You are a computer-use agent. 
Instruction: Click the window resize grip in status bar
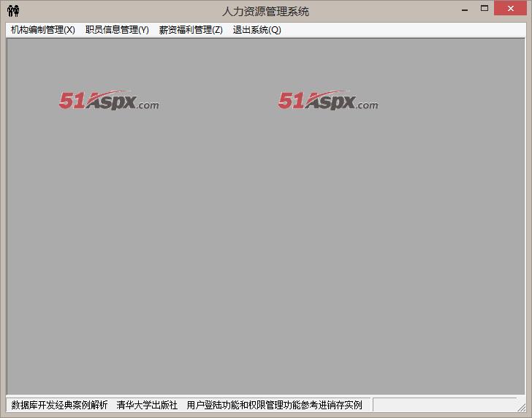(522, 407)
